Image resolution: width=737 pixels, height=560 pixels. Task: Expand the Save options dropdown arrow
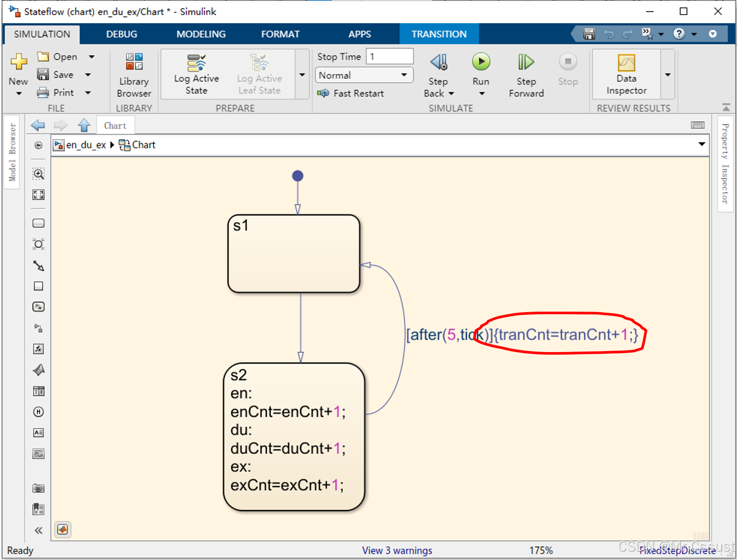(88, 75)
